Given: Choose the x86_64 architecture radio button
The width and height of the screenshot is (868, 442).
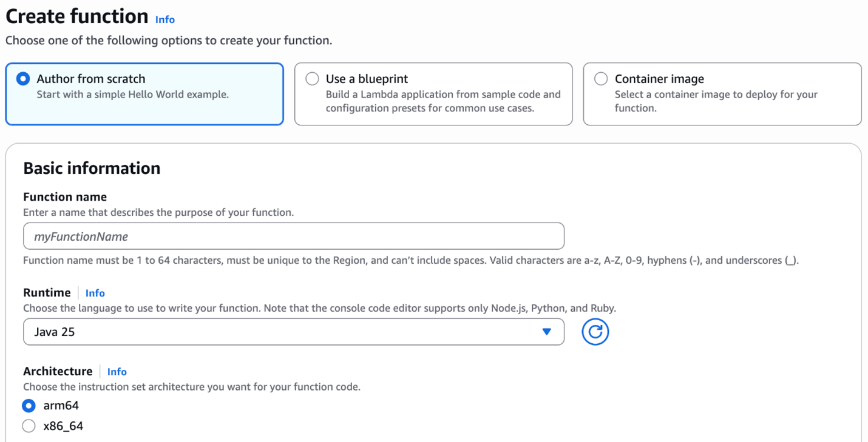Looking at the screenshot, I should point(29,426).
